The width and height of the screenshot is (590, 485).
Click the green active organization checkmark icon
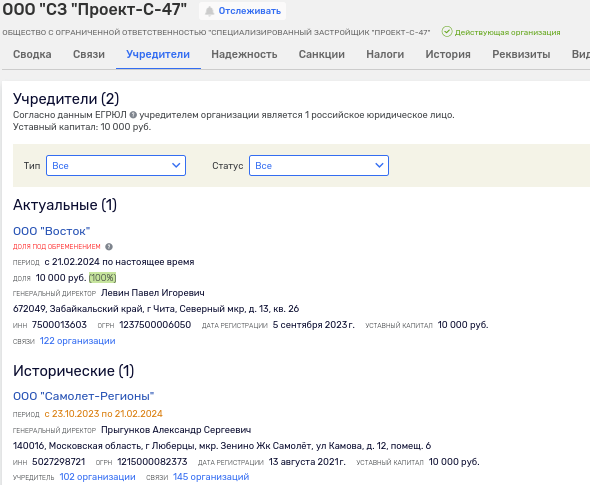click(447, 32)
